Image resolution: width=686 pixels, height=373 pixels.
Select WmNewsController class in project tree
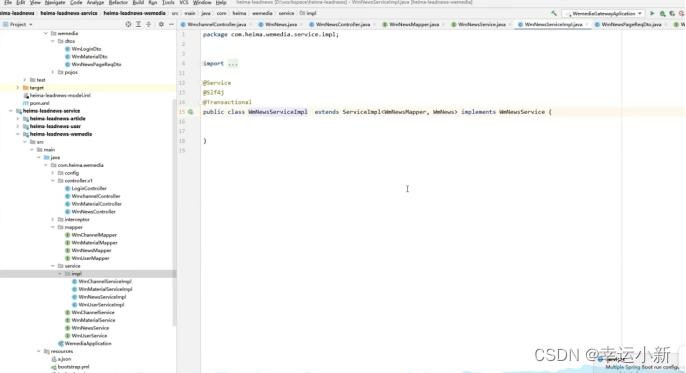pyautogui.click(x=93, y=212)
